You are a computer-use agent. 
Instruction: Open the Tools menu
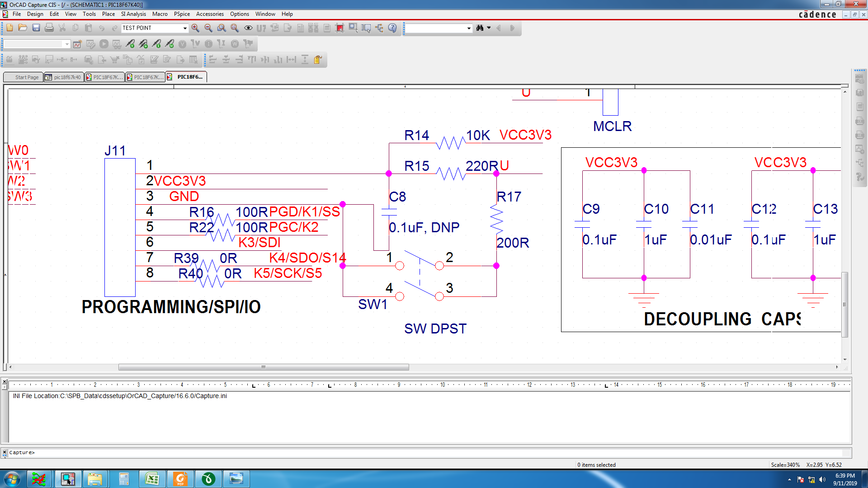[x=89, y=14]
